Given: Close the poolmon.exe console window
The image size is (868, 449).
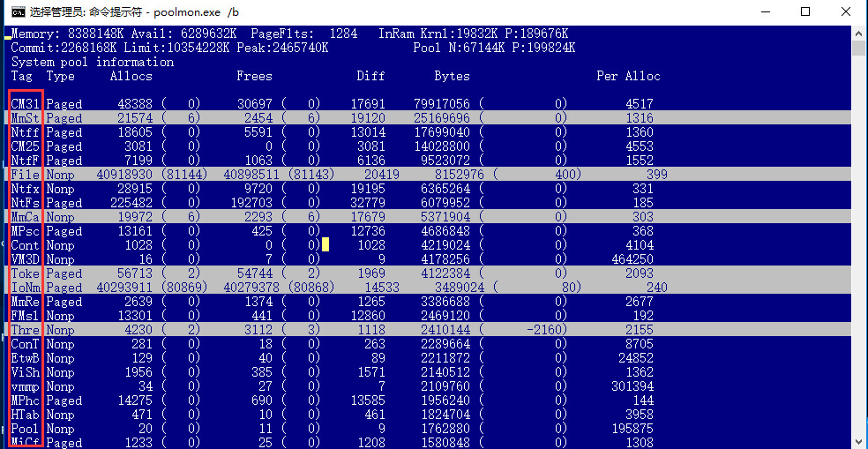Looking at the screenshot, I should tap(846, 12).
